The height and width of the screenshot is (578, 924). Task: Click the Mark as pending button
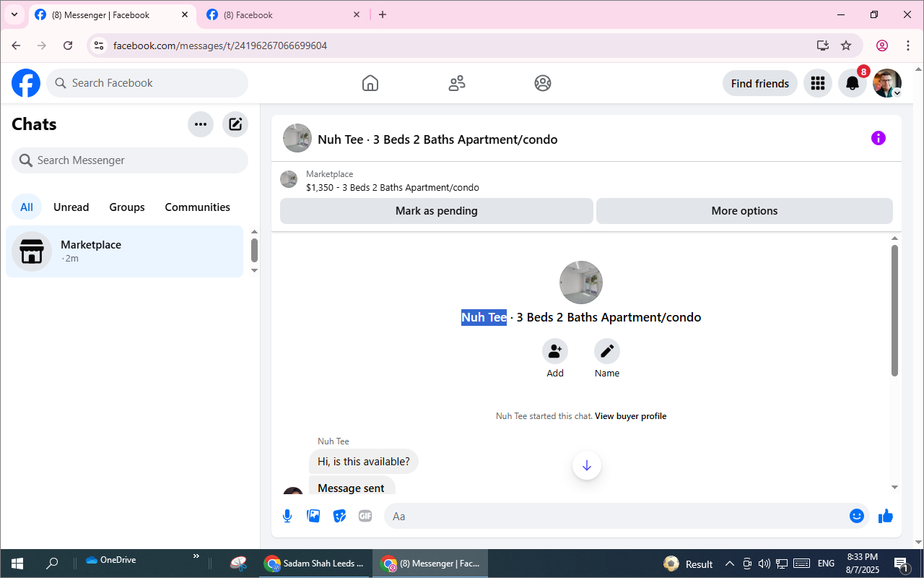pyautogui.click(x=437, y=211)
